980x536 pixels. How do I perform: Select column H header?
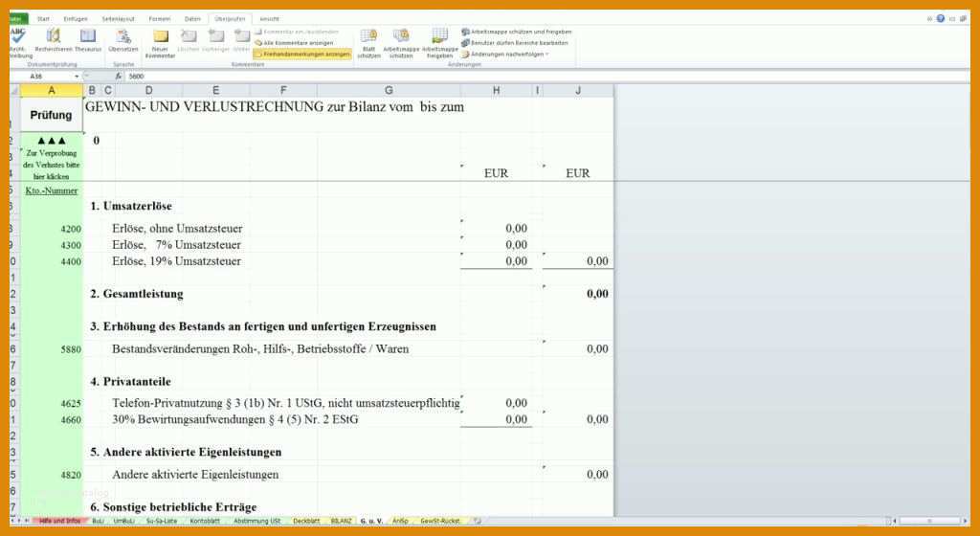point(497,91)
